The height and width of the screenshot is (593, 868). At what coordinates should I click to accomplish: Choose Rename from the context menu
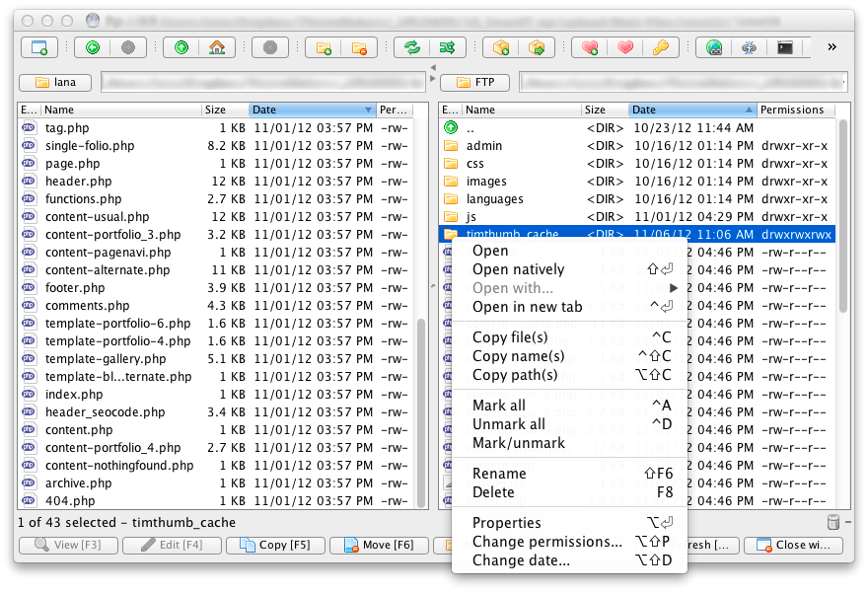(570, 474)
